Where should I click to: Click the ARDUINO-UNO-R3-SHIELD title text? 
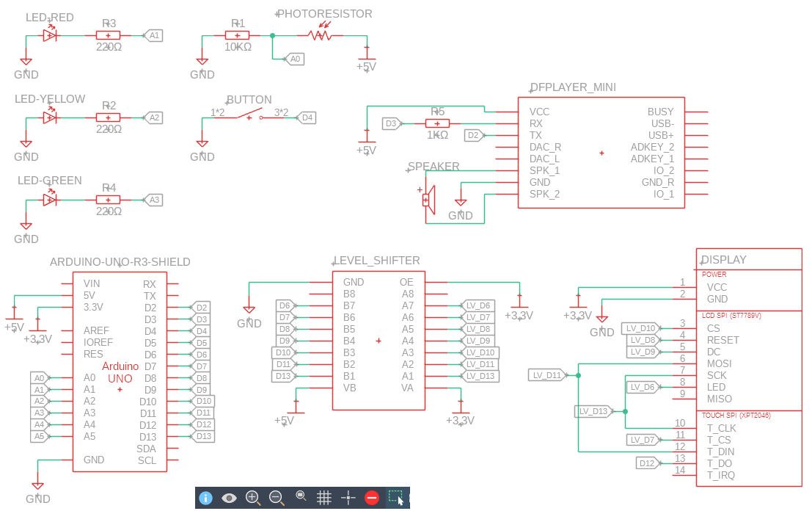click(120, 262)
